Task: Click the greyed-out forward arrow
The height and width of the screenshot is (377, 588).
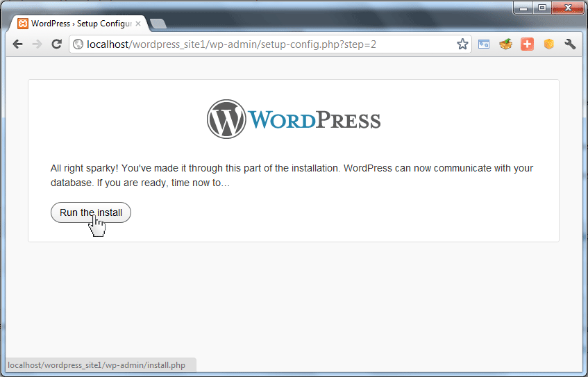Action: click(x=37, y=44)
